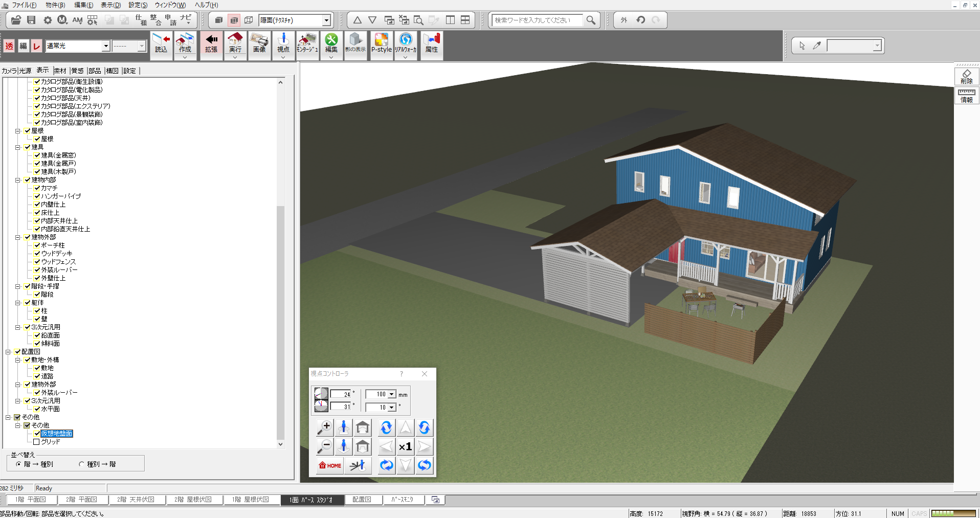Uncheck the 道路 checkbox

click(37, 376)
